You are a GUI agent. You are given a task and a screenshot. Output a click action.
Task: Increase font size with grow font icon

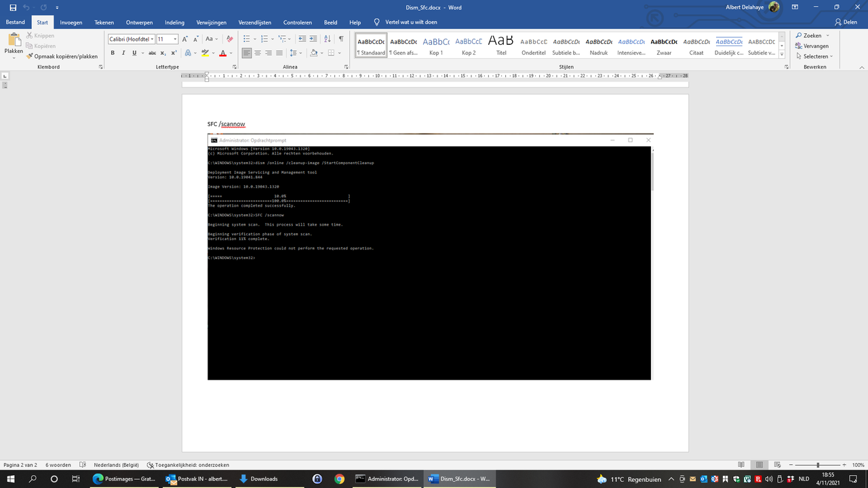tap(185, 39)
